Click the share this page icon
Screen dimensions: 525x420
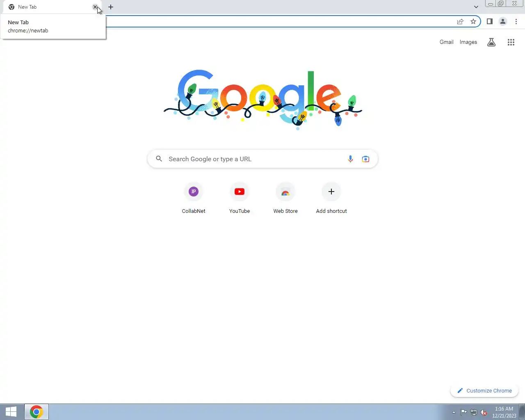(460, 21)
